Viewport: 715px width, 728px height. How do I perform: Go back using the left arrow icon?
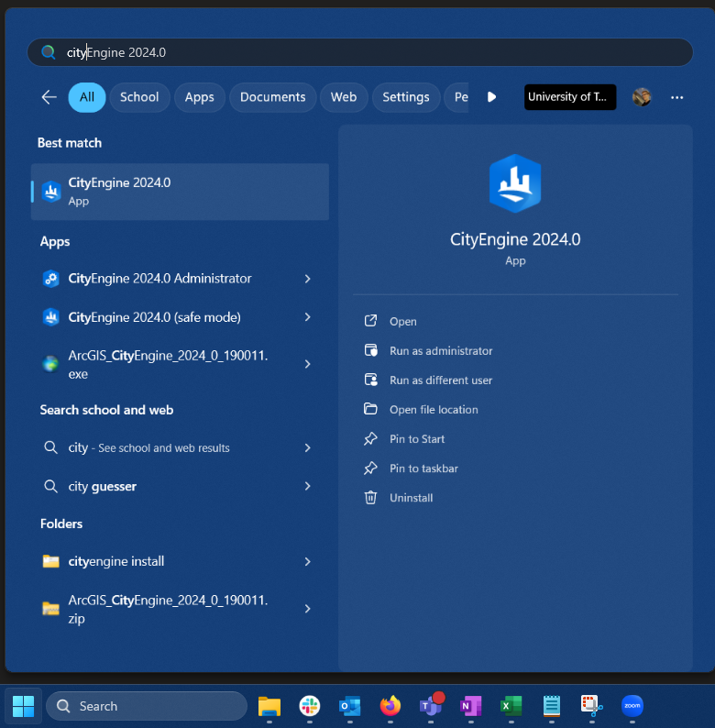coord(49,97)
